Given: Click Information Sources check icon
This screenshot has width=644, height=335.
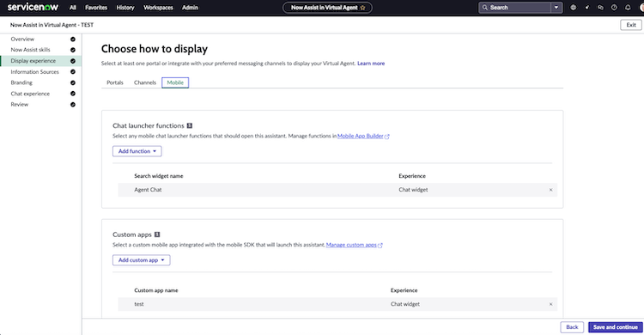Looking at the screenshot, I should (73, 72).
